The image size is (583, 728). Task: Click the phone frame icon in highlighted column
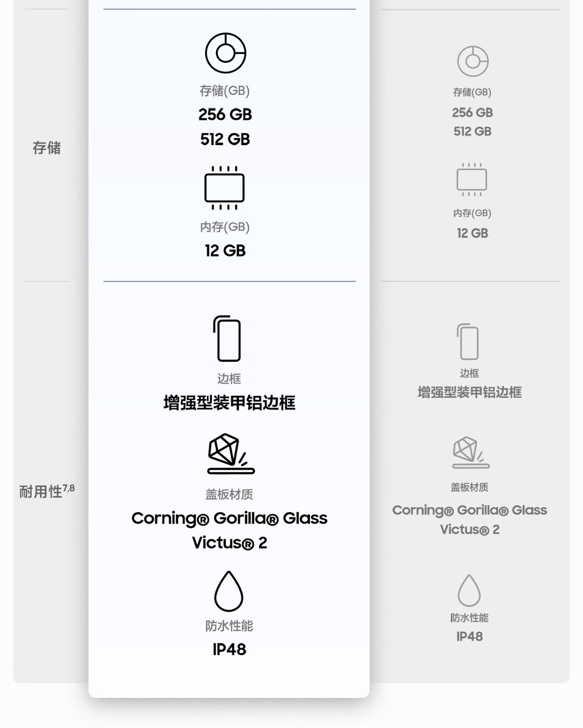(x=227, y=339)
